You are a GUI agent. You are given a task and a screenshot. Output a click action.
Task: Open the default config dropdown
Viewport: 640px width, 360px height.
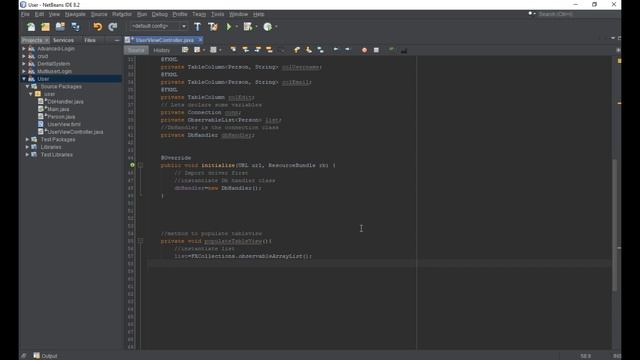point(158,26)
